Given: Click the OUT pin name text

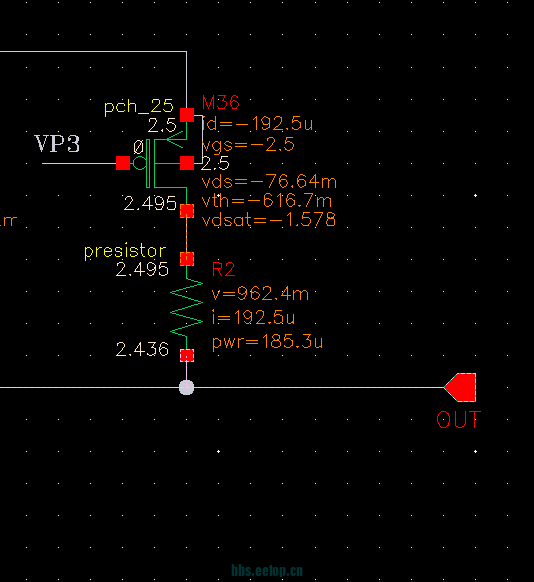Looking at the screenshot, I should (459, 420).
